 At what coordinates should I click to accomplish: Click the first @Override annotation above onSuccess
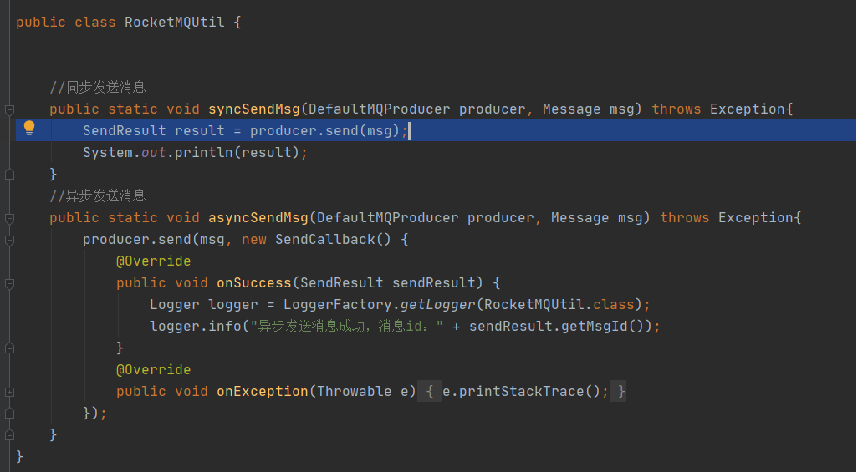[153, 261]
